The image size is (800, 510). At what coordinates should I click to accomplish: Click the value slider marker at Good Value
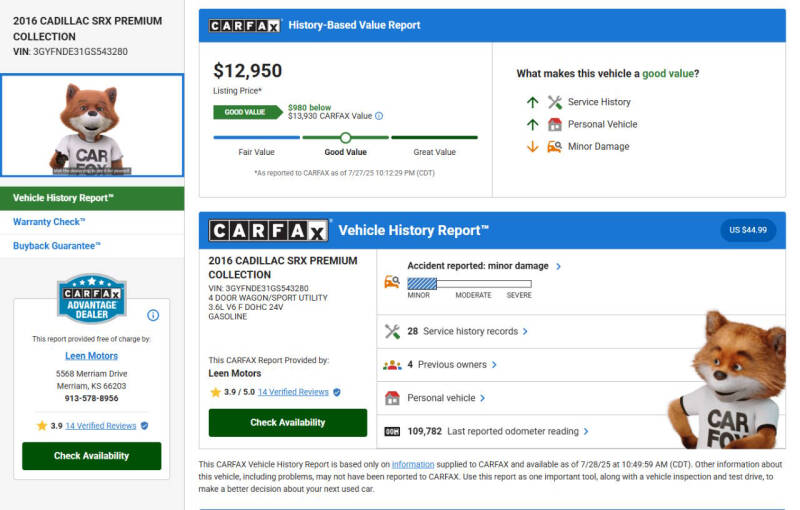pyautogui.click(x=346, y=138)
